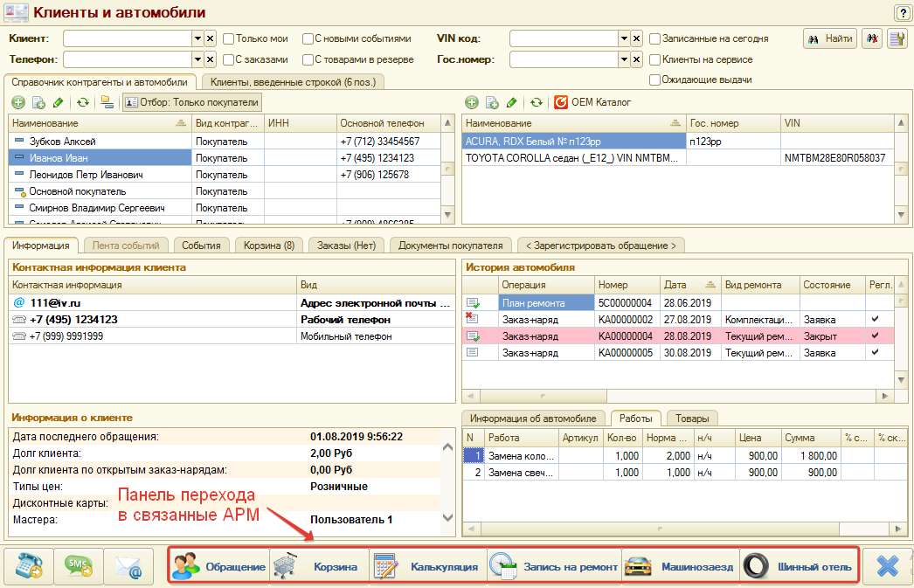914x588 pixels.
Task: Copy the selected car entry
Action: [492, 102]
